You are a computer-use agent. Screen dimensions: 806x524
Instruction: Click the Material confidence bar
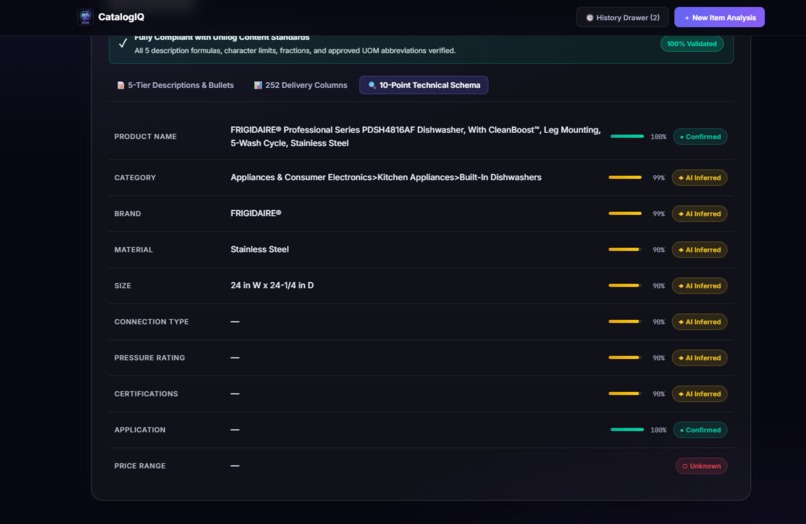point(625,249)
